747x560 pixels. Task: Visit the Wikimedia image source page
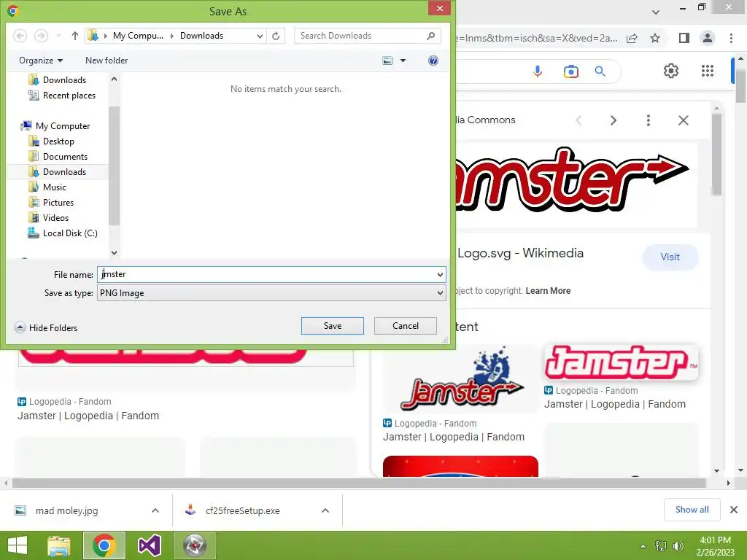[x=670, y=257]
